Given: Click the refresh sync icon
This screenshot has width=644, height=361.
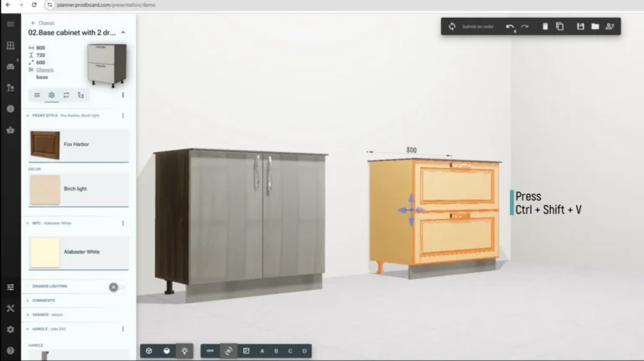Looking at the screenshot, I should [x=452, y=27].
